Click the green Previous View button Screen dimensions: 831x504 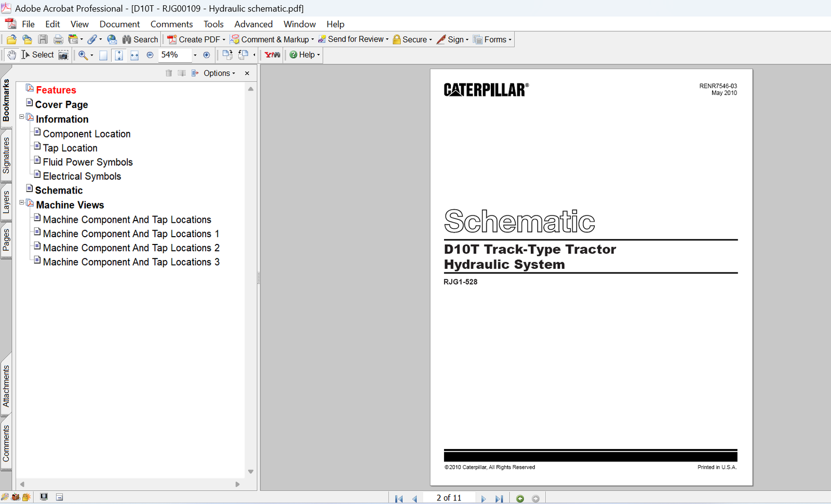(520, 499)
